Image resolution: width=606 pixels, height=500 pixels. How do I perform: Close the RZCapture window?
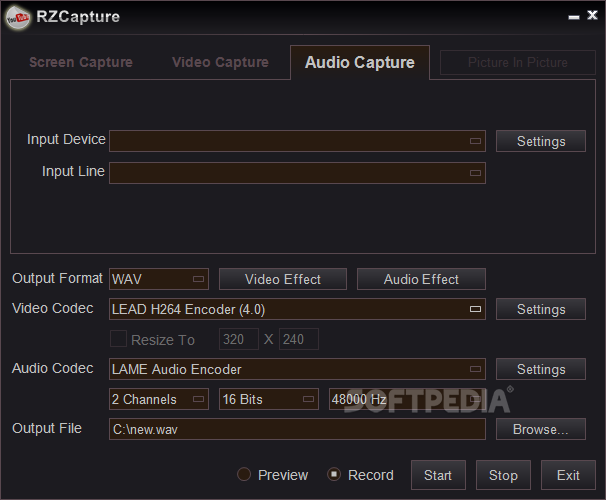[592, 15]
